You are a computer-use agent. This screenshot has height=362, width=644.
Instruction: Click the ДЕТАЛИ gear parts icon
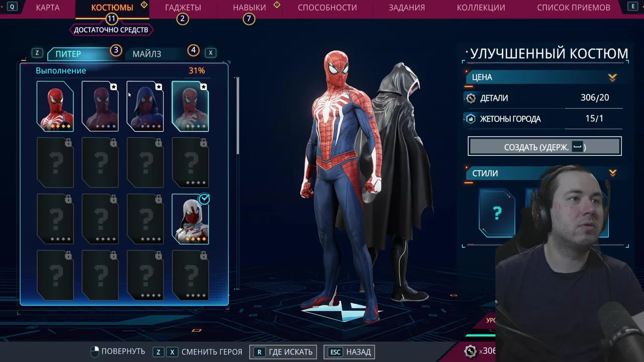coord(471,98)
